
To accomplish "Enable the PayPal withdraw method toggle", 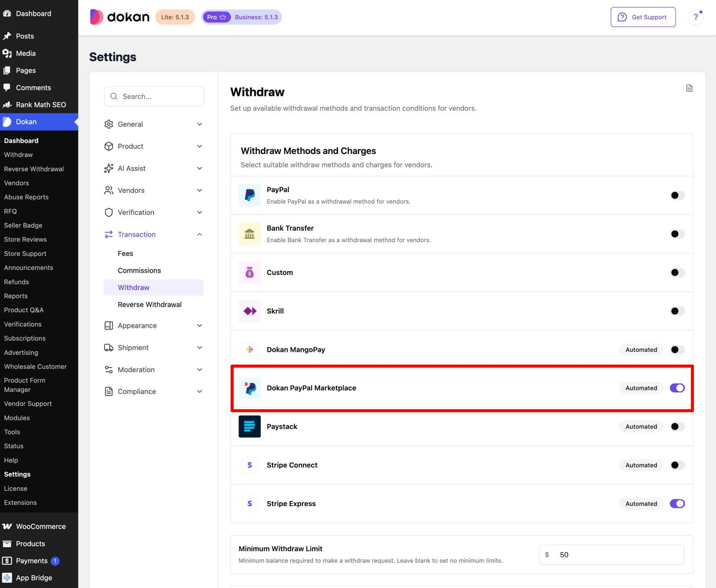I will point(677,195).
